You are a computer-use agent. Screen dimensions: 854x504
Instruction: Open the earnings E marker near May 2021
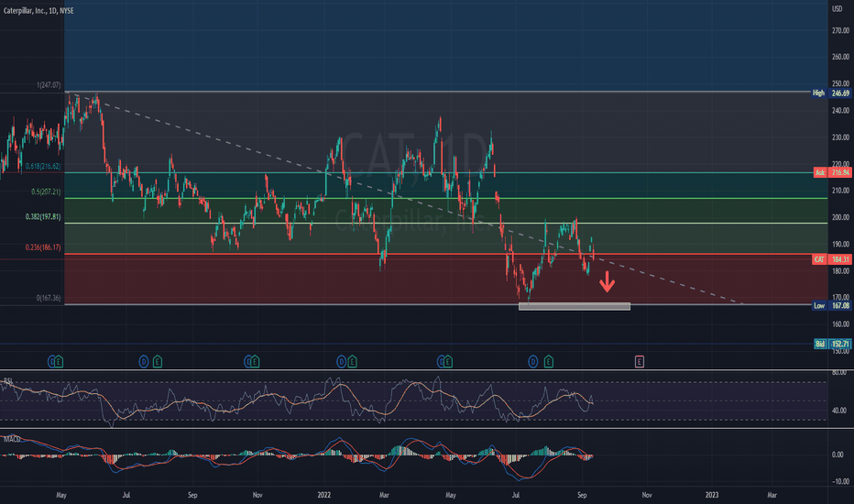pyautogui.click(x=59, y=361)
